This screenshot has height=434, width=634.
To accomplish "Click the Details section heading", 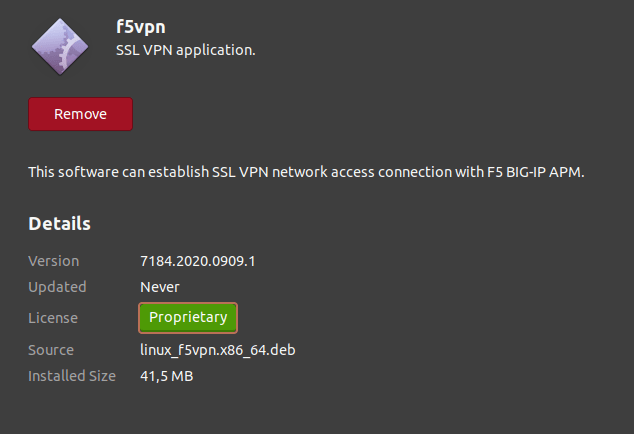I will pyautogui.click(x=59, y=224).
